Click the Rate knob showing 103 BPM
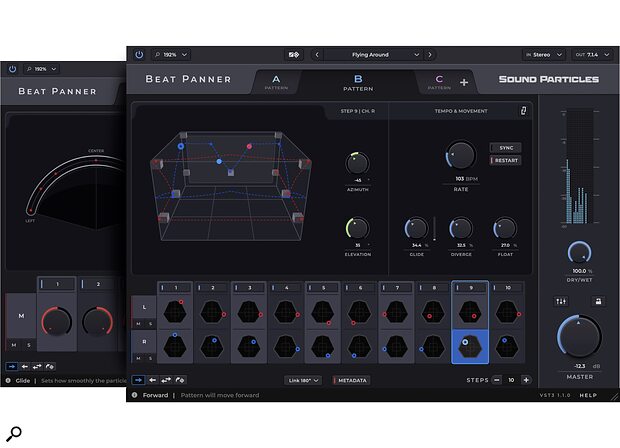This screenshot has width=620, height=448. point(461,155)
